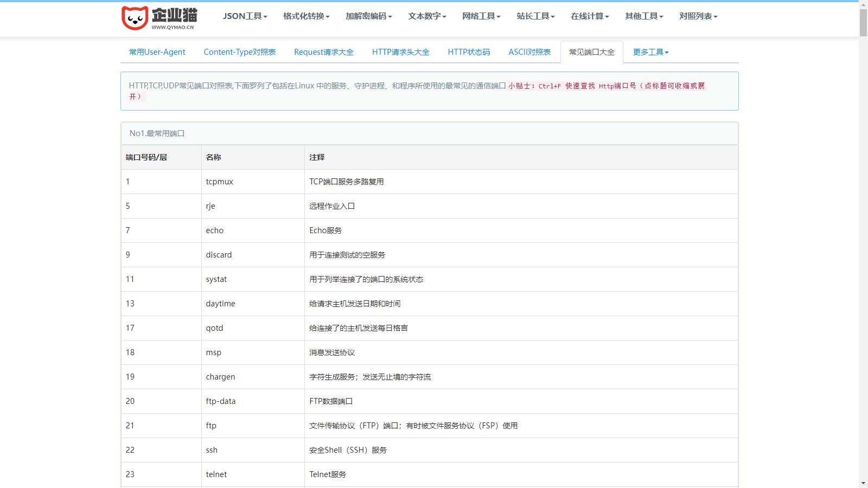Expand the 文本数字 navigation menu
Image resolution: width=868 pixels, height=488 pixels.
tap(427, 16)
